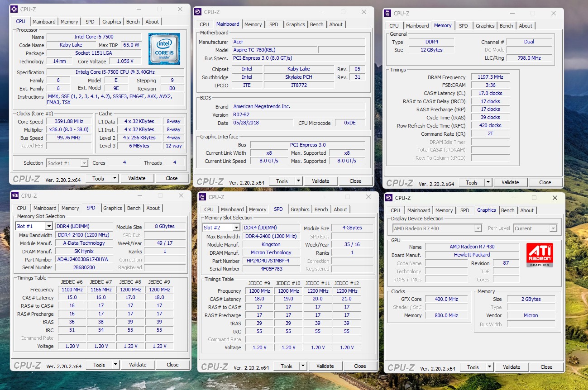Go to the SPD tab in the Graphics-tab window
Screen dimensions: 588x390
[465, 210]
